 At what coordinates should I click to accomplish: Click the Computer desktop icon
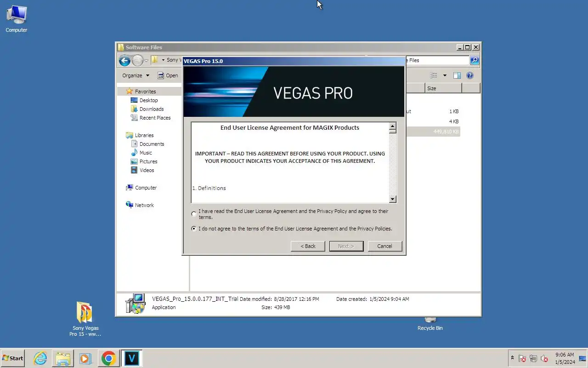17,19
